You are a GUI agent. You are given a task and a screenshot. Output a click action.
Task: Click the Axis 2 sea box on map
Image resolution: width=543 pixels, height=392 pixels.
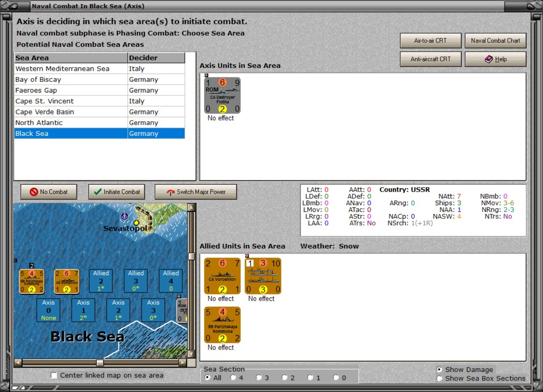point(118,310)
